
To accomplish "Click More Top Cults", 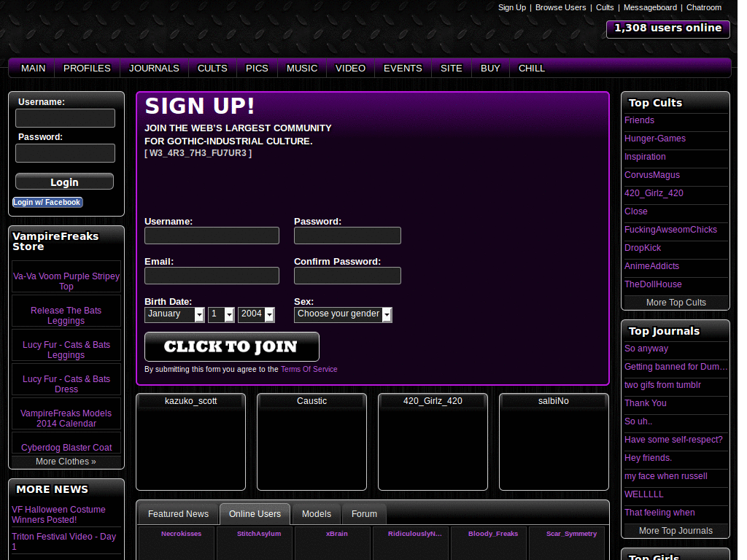I will point(676,303).
